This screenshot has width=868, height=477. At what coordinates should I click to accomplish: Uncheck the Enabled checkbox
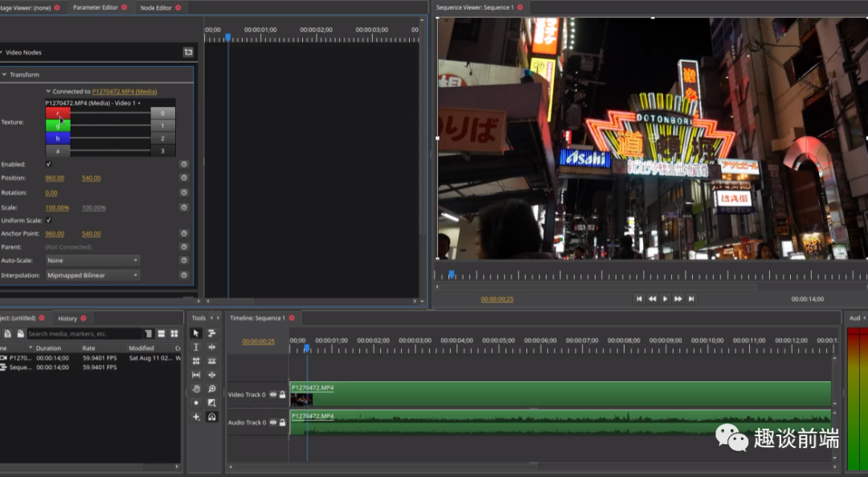click(49, 164)
